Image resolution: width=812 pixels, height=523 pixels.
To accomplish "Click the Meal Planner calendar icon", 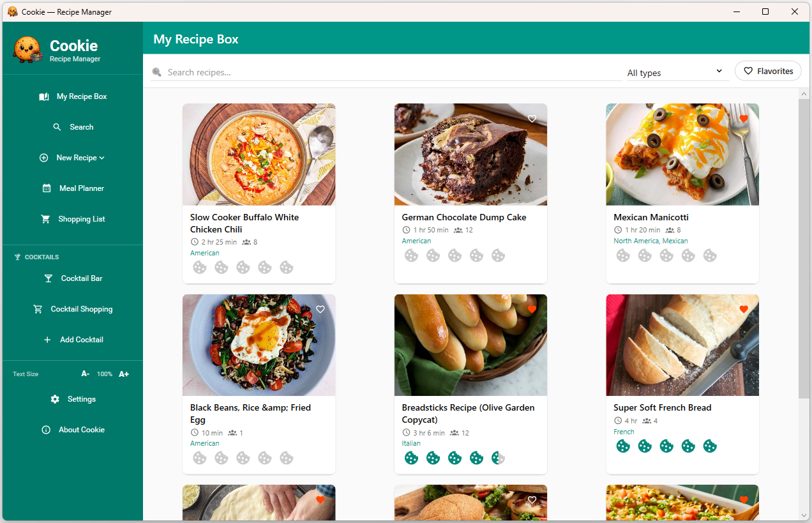I will 47,188.
